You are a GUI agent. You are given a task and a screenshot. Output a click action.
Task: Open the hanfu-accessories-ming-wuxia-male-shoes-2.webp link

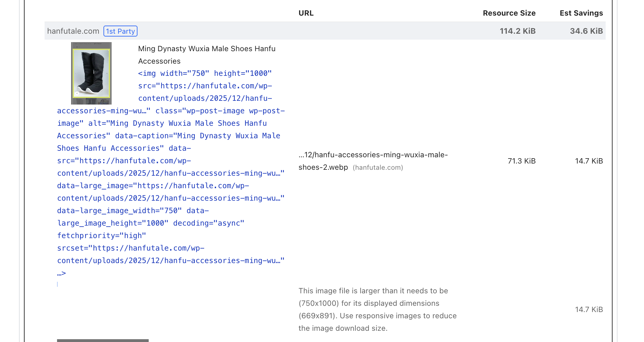tap(373, 155)
